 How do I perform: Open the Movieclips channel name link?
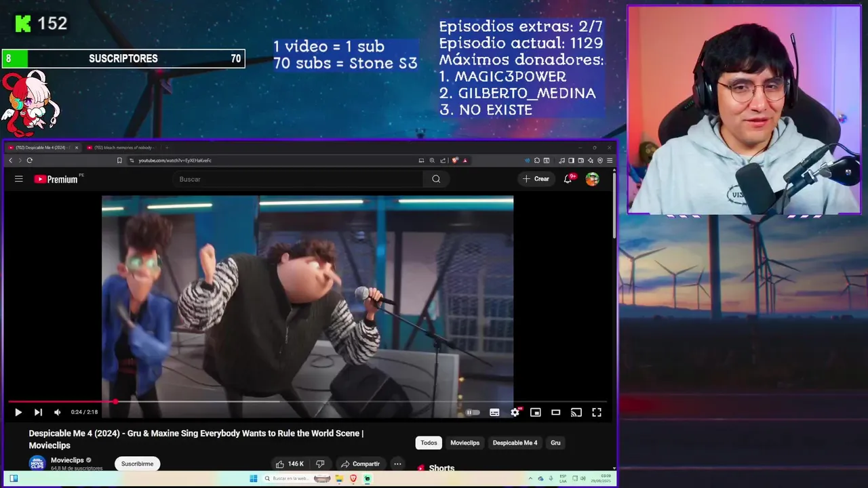pos(67,460)
